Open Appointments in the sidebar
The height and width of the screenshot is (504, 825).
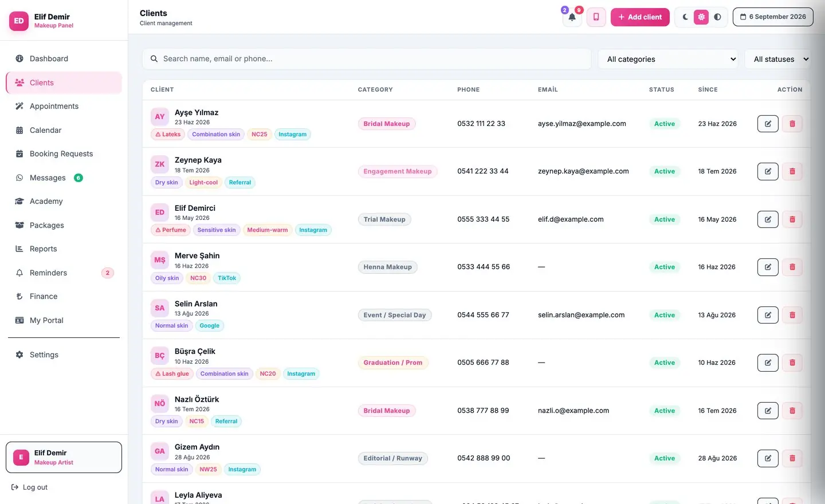coord(64,106)
